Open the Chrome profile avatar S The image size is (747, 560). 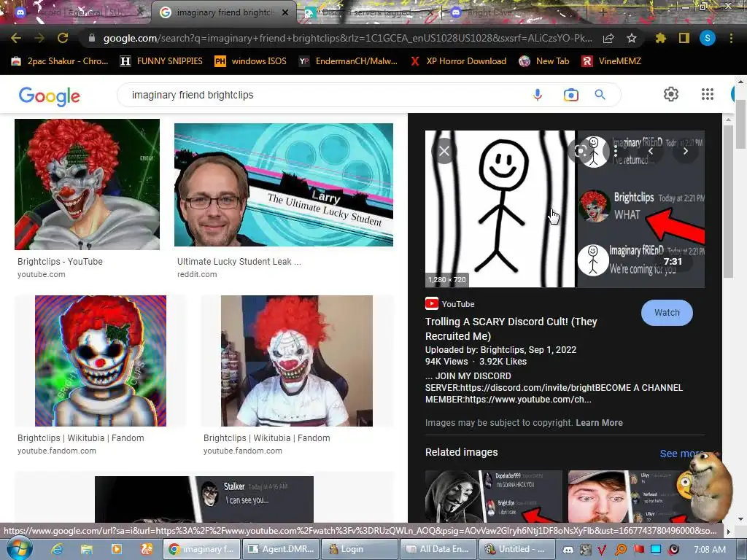[x=708, y=38]
